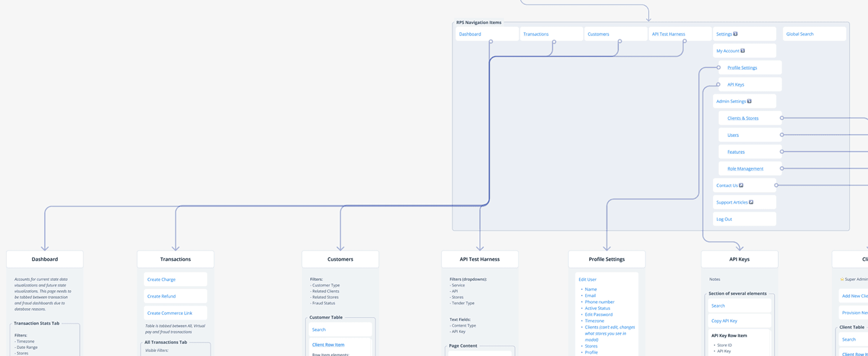Expand the My Account navigation item

[744, 51]
